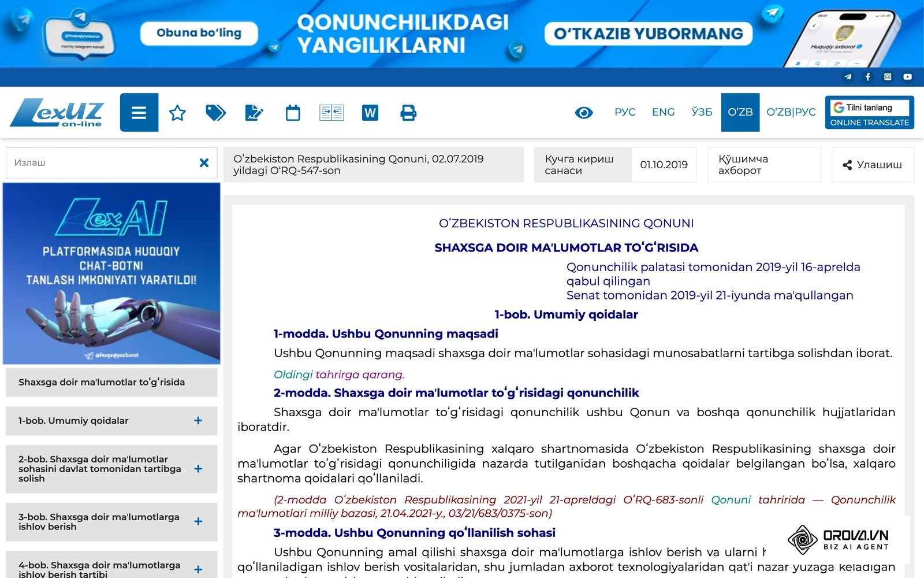Viewport: 924px width, 578px height.
Task: Open Қўшимча ахборот additional info button
Action: (x=763, y=165)
